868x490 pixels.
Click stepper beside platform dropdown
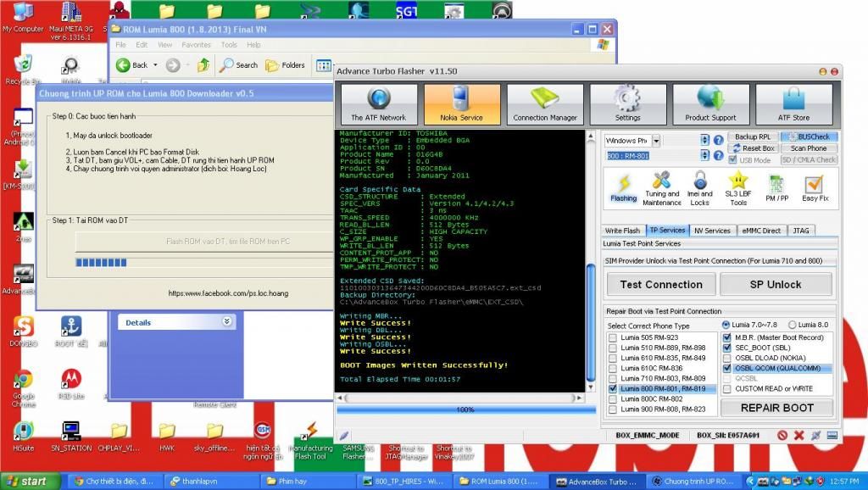[704, 141]
